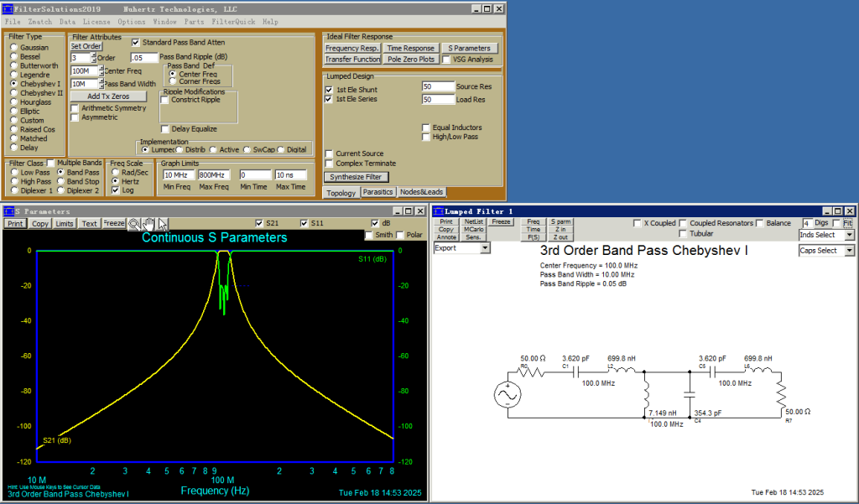Open the Export dropdown in Lumped Filter
The width and height of the screenshot is (859, 504).
[485, 248]
